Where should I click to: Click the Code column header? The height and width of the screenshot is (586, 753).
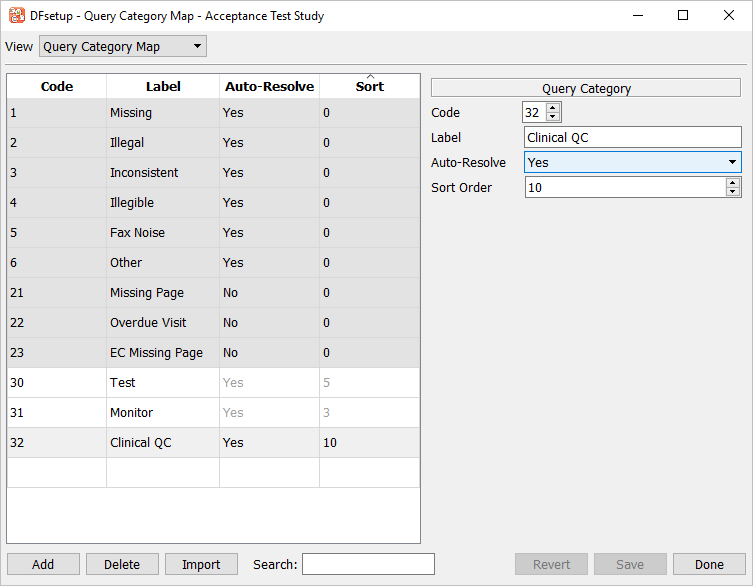(57, 87)
